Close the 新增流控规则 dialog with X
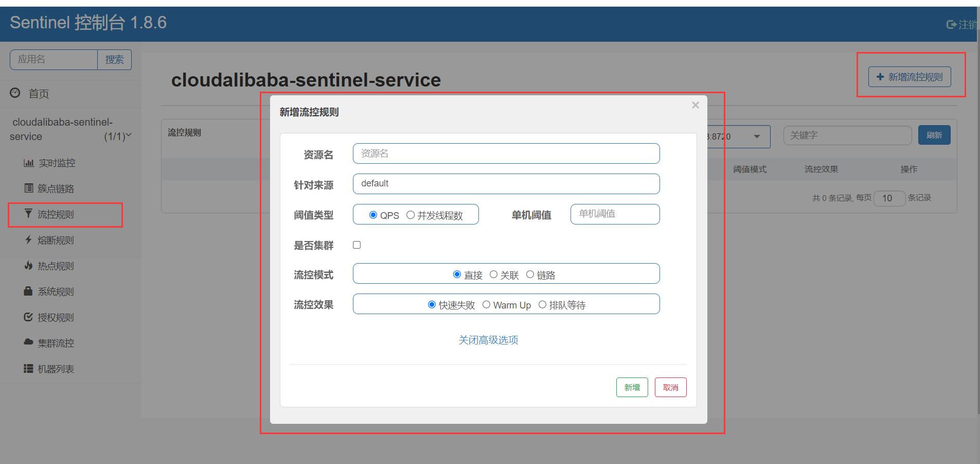This screenshot has width=980, height=464. click(696, 105)
